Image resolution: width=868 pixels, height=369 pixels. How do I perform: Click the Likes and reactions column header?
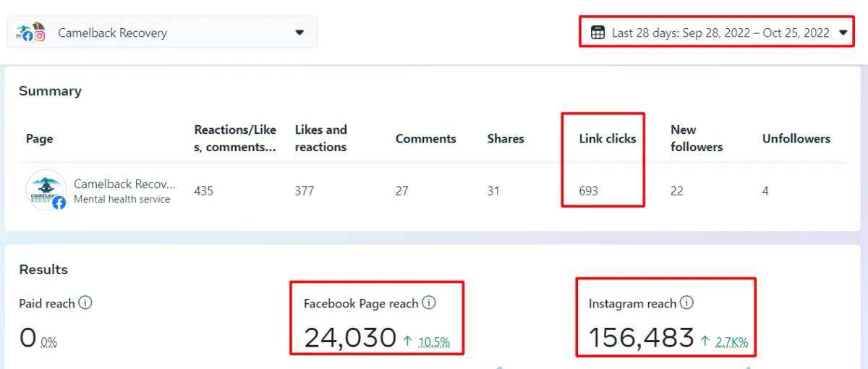tap(320, 138)
